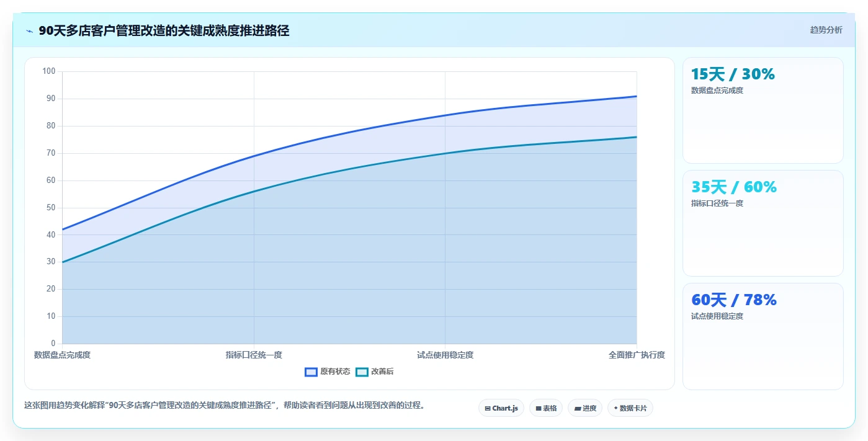The height and width of the screenshot is (441, 868).
Task: Click the y-axis value 90
Action: (51, 99)
